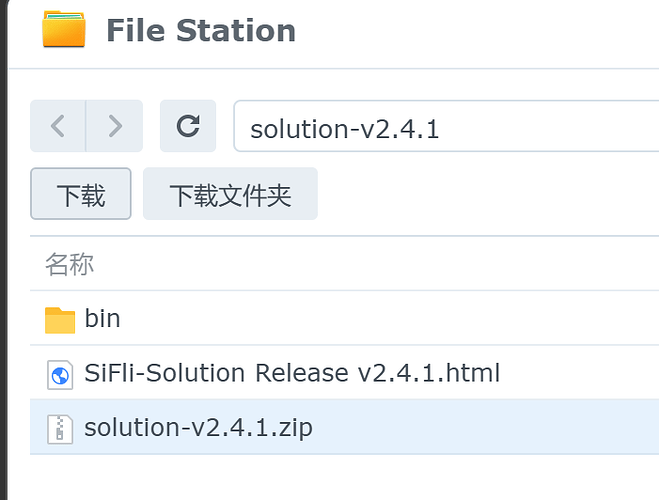659x500 pixels.
Task: Click the File Station title text
Action: point(201,31)
